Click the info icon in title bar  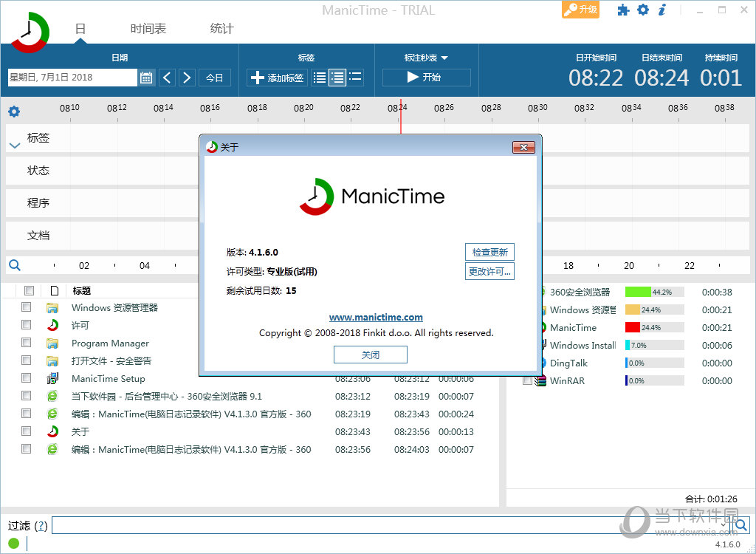point(662,10)
